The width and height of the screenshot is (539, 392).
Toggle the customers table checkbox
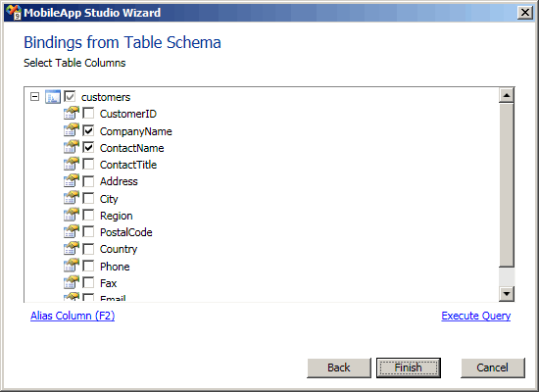[x=70, y=96]
